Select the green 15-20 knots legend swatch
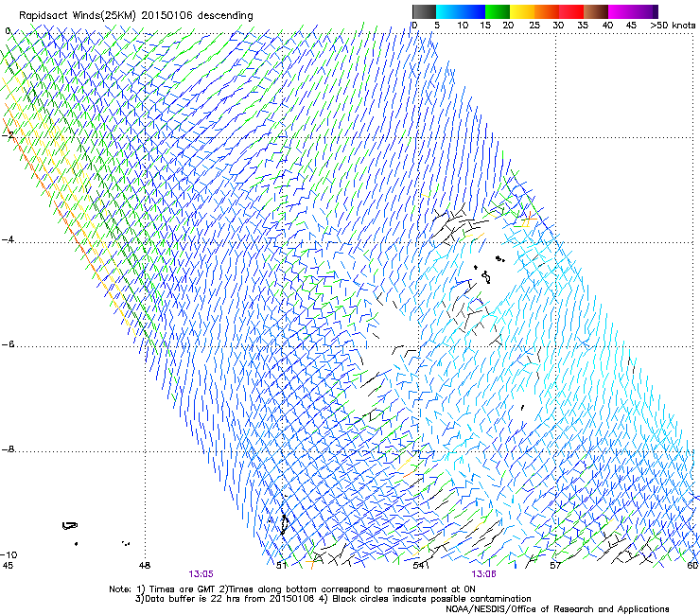 pyautogui.click(x=498, y=11)
